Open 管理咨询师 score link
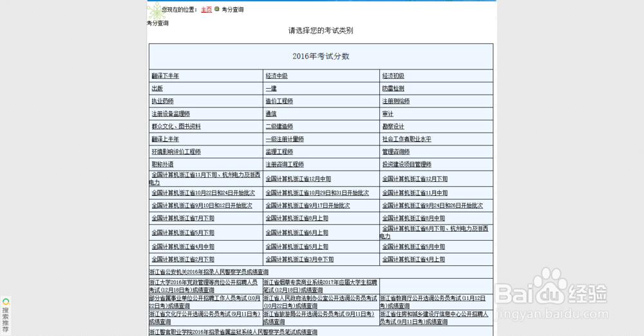This screenshot has height=336, width=644. click(396, 152)
